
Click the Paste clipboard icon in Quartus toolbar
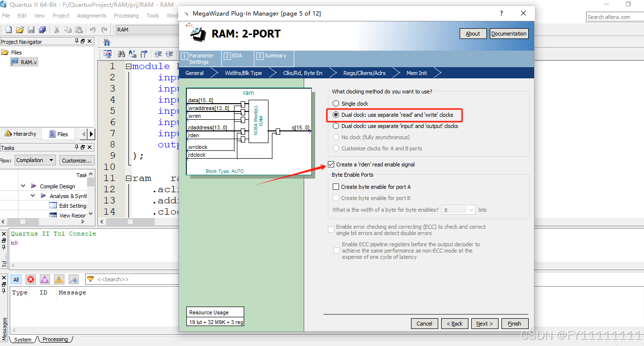tap(78, 30)
